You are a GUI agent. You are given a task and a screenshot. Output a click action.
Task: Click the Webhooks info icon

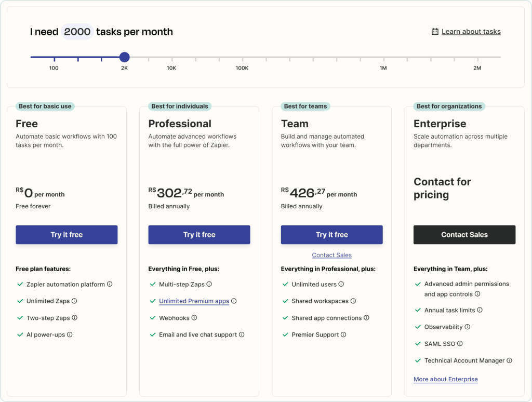click(194, 317)
